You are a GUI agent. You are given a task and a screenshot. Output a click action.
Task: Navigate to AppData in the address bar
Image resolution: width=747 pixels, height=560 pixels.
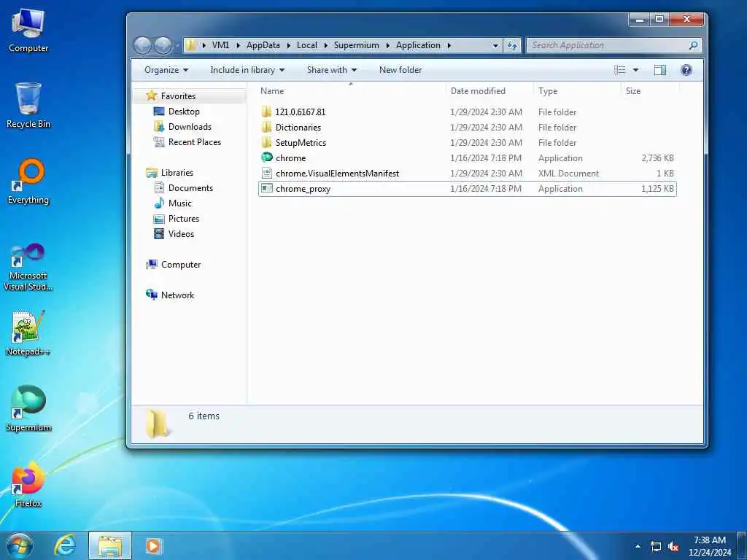[x=263, y=45]
